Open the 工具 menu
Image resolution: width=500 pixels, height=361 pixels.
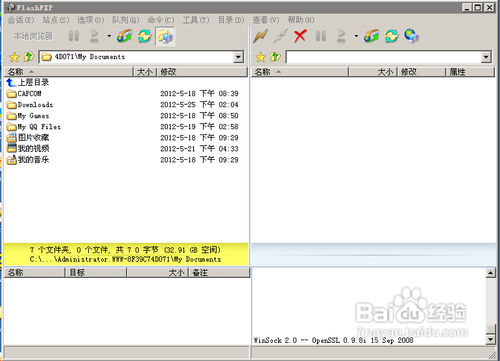click(196, 20)
